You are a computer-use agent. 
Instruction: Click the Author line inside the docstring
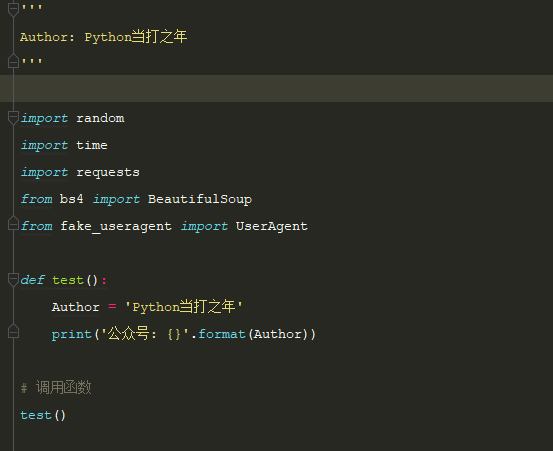pos(103,37)
